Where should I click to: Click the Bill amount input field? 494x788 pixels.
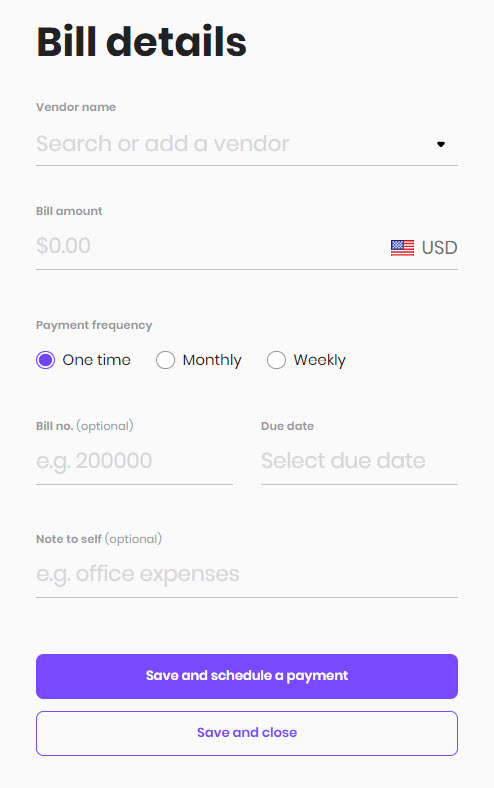[209, 247]
